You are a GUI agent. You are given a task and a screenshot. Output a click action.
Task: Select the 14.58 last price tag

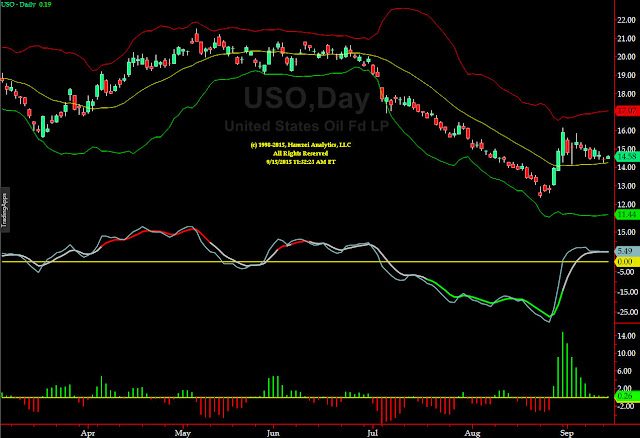coord(627,157)
